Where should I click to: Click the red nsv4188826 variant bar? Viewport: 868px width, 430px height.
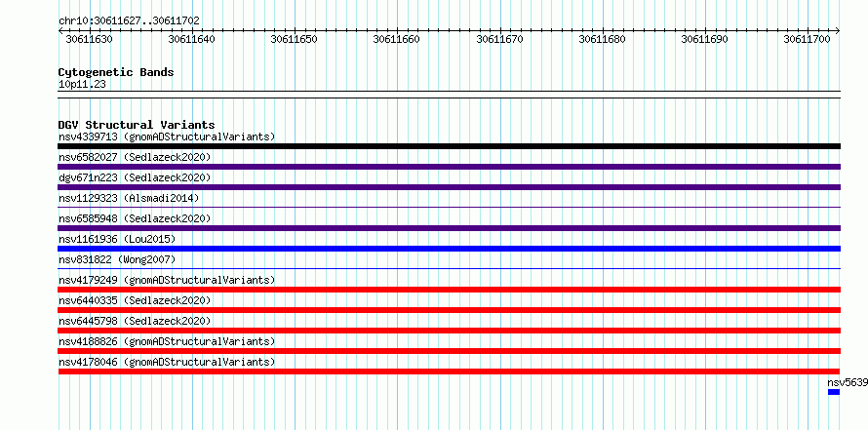pyautogui.click(x=449, y=351)
